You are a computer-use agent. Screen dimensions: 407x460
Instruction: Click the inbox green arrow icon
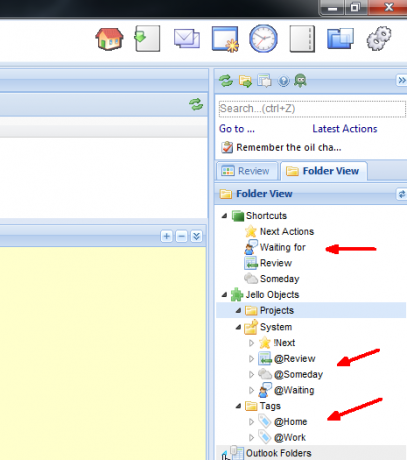tap(147, 38)
